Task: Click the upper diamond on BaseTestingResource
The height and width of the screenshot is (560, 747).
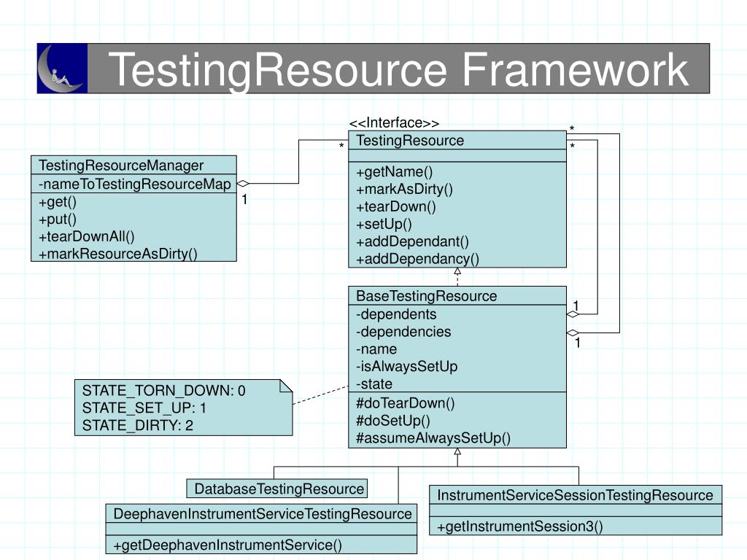Action: 573,314
